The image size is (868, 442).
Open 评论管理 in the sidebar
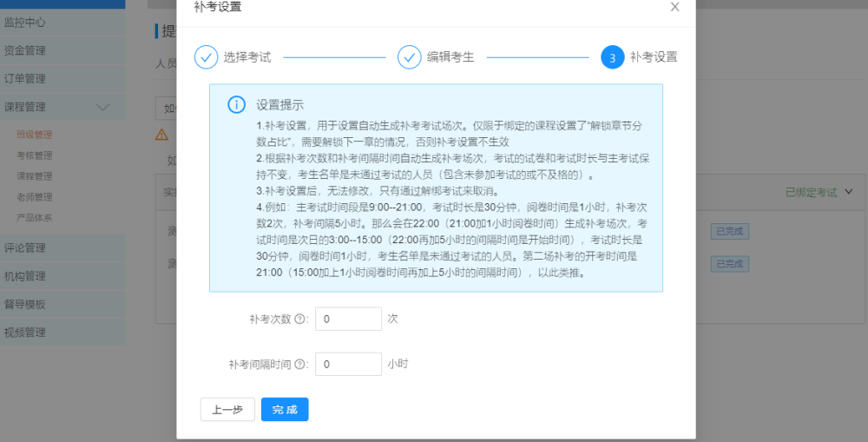[x=62, y=247]
